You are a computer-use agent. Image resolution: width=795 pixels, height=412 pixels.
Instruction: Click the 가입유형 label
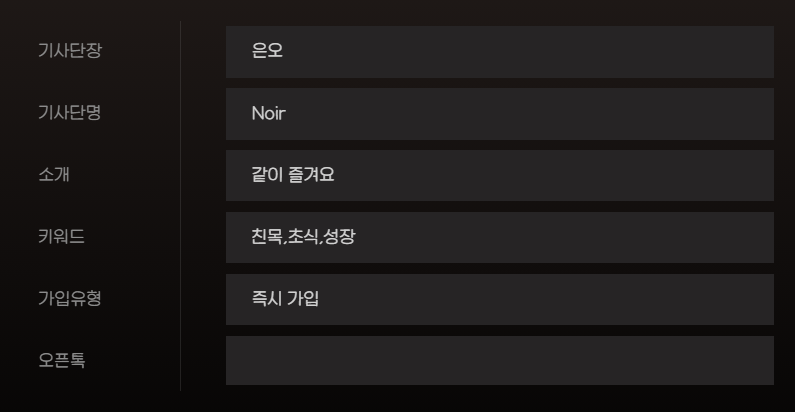click(x=69, y=299)
